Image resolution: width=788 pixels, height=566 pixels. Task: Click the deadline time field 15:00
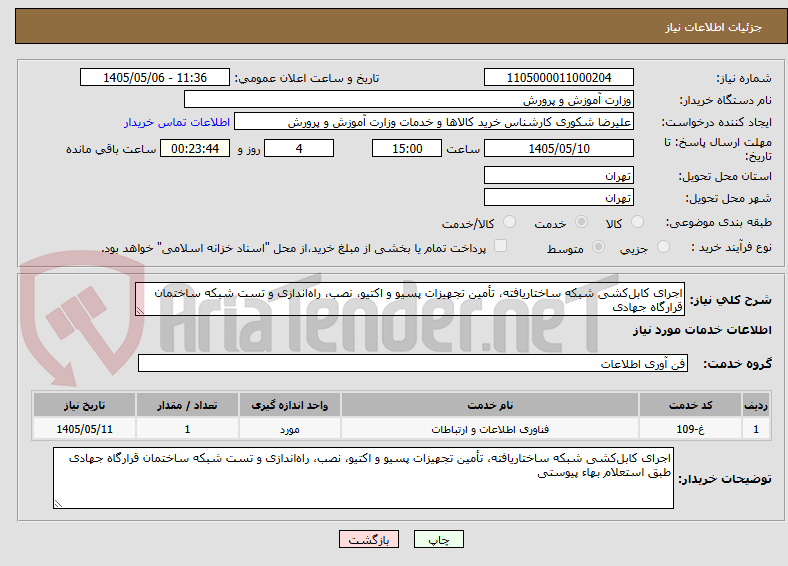pos(407,148)
